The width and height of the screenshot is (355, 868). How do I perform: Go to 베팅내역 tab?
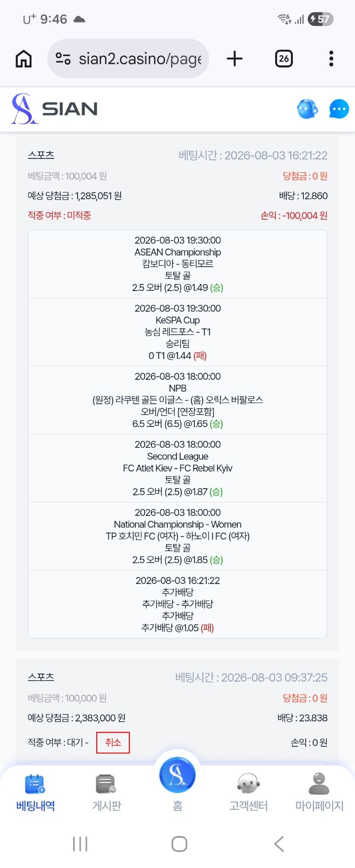pos(35,793)
